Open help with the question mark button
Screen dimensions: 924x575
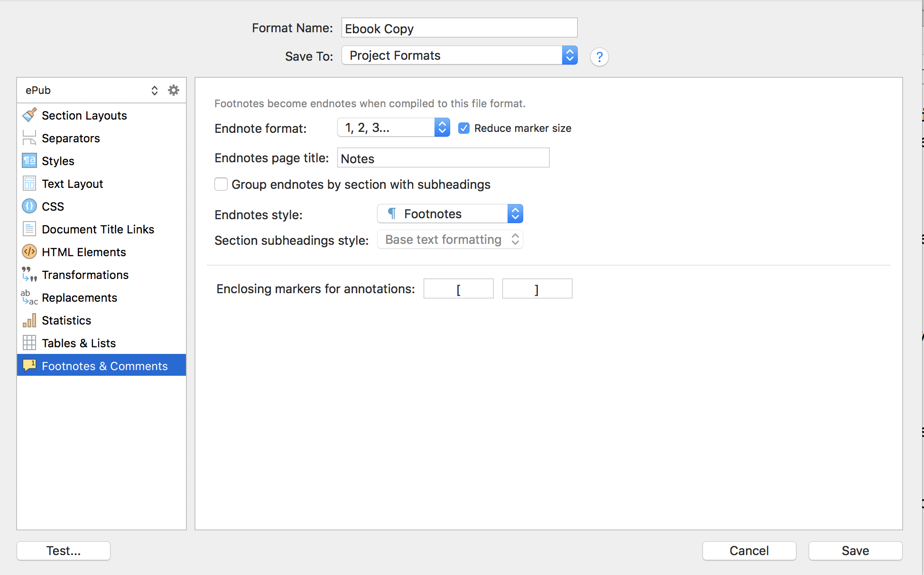(600, 57)
